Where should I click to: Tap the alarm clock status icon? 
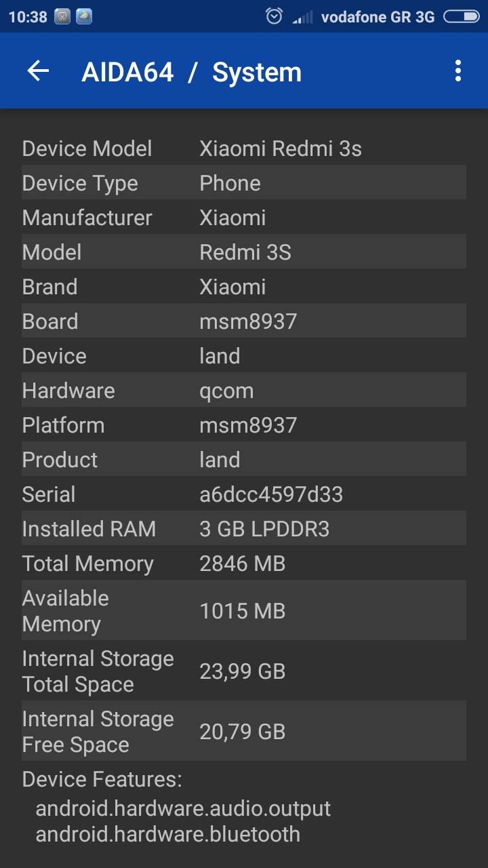[274, 16]
